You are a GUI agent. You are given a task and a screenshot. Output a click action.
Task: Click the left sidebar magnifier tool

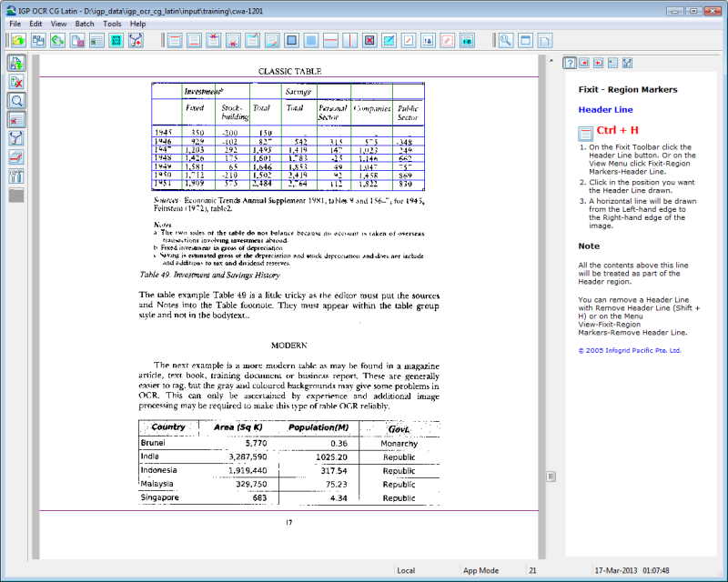point(16,101)
